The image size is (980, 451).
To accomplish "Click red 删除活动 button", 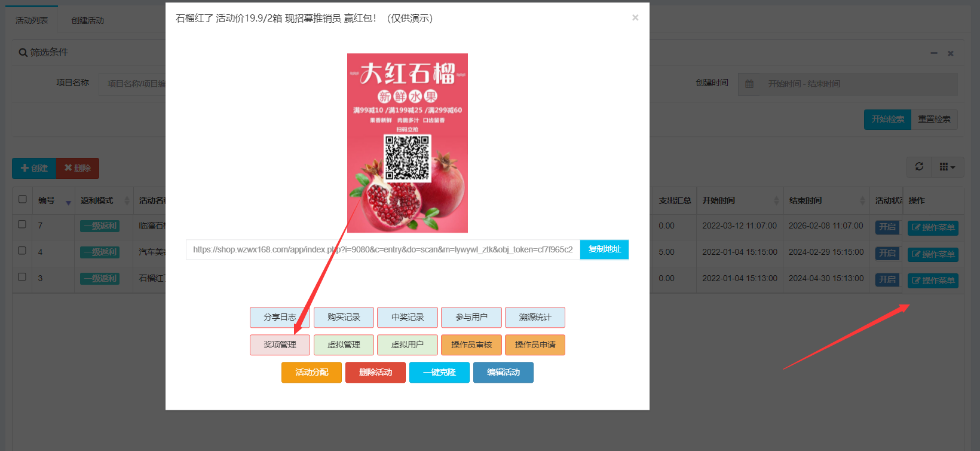I will point(375,373).
